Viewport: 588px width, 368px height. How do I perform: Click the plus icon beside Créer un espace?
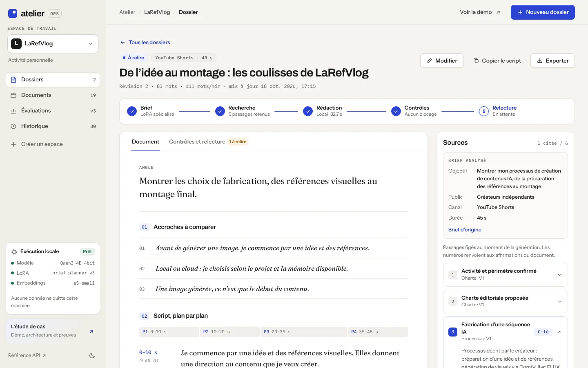(13, 144)
